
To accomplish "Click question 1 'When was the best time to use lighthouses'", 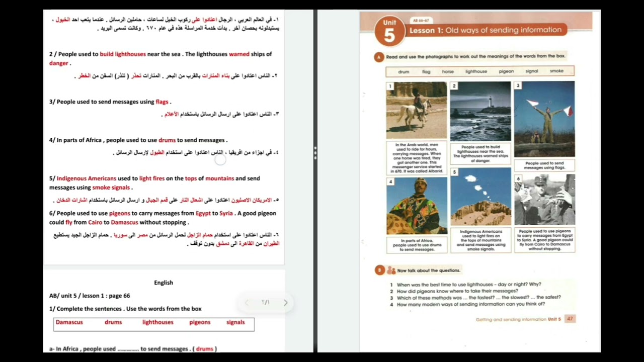I will pos(465,285).
